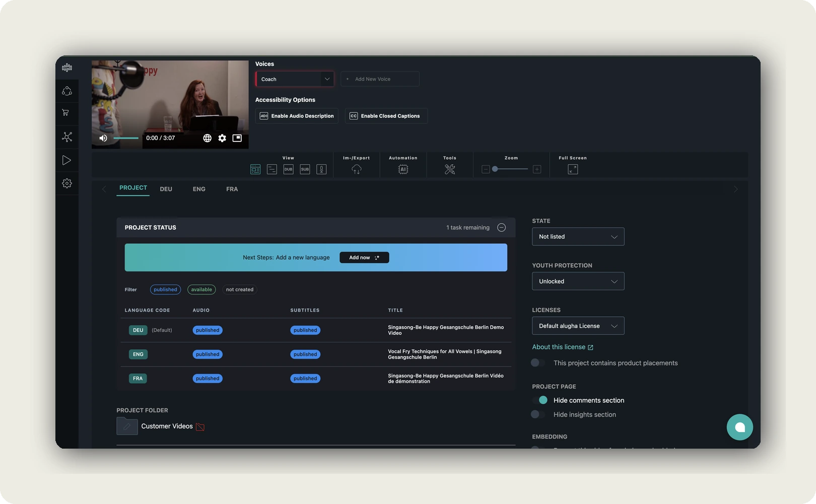Switch to the ENG tab
This screenshot has width=816, height=504.
[x=199, y=189]
